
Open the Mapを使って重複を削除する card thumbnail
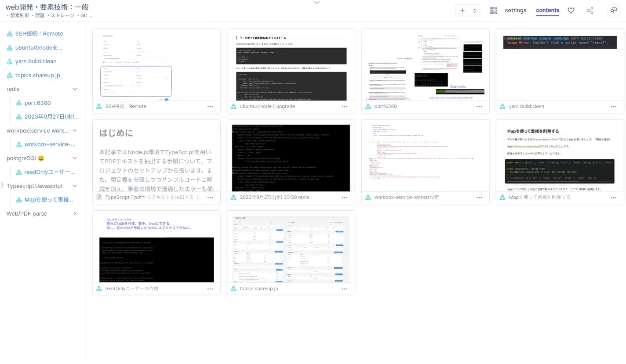560,156
